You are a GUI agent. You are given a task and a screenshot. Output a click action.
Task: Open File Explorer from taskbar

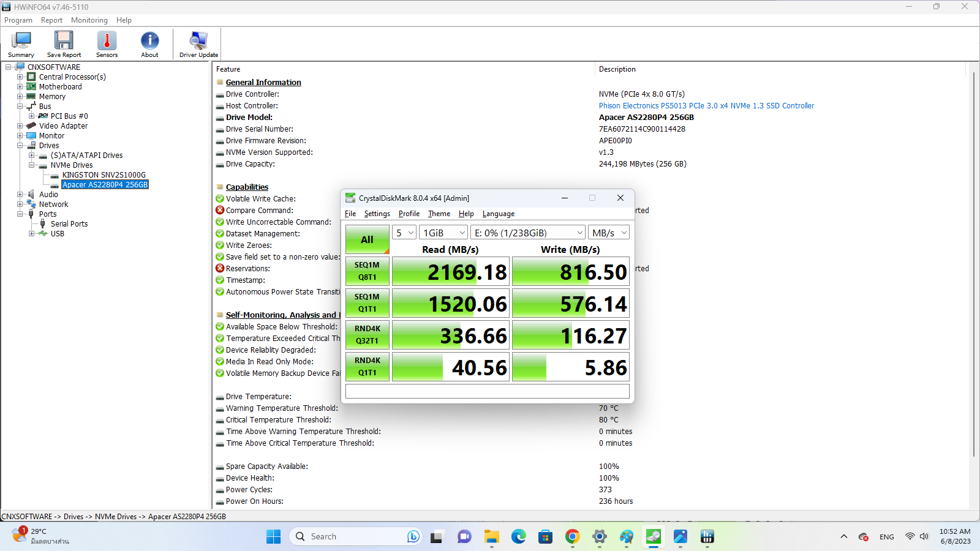(491, 537)
